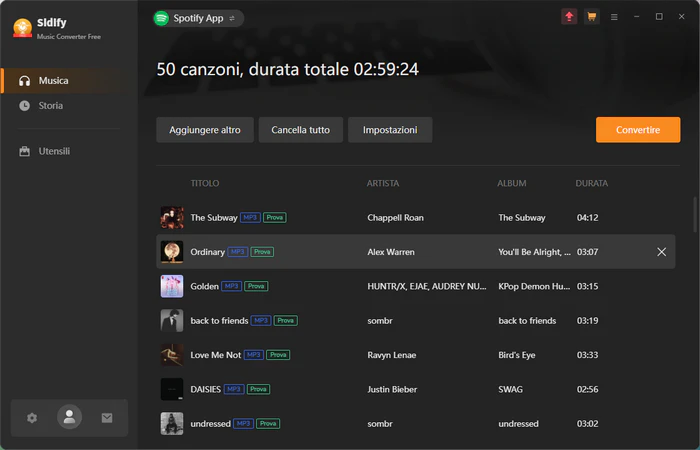This screenshot has height=450, width=700.
Task: Click the MP3 badge on back to friends
Action: pos(261,321)
